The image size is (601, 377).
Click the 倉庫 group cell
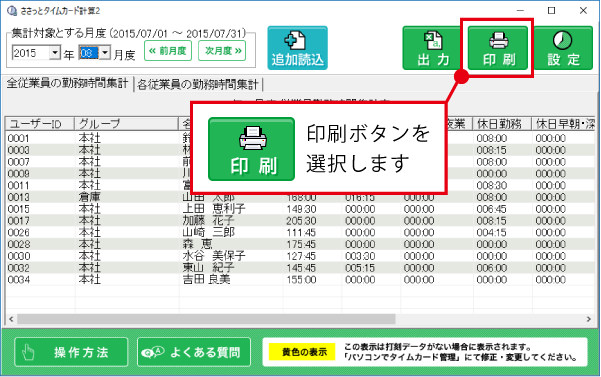pyautogui.click(x=89, y=197)
